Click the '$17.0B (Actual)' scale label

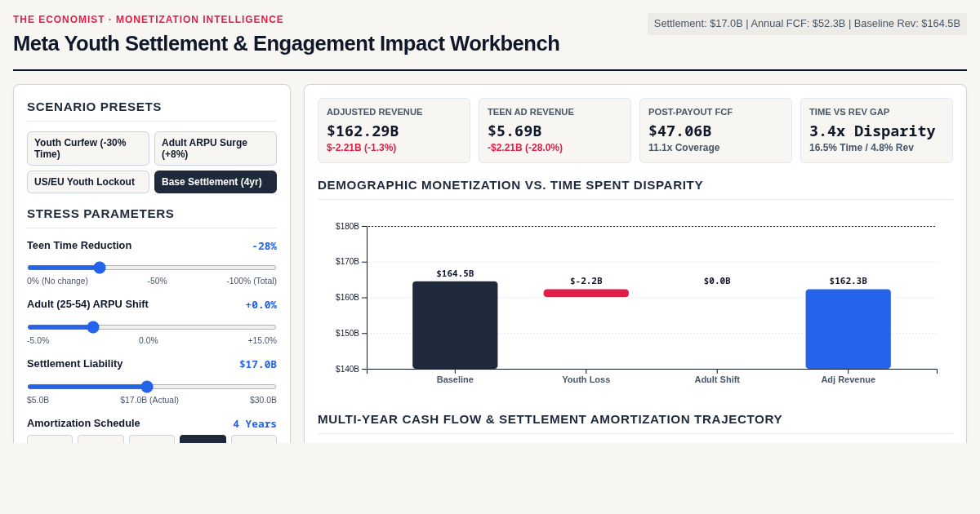(x=149, y=400)
